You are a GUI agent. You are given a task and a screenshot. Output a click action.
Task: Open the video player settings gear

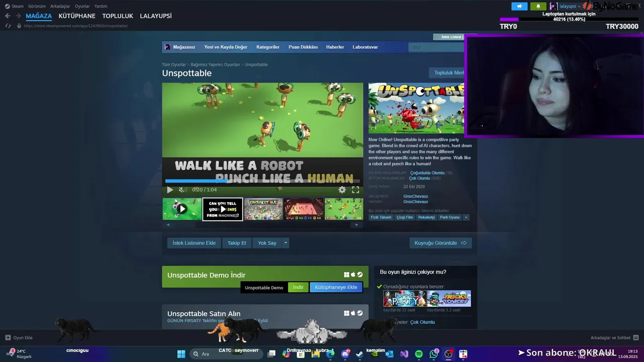tap(342, 190)
